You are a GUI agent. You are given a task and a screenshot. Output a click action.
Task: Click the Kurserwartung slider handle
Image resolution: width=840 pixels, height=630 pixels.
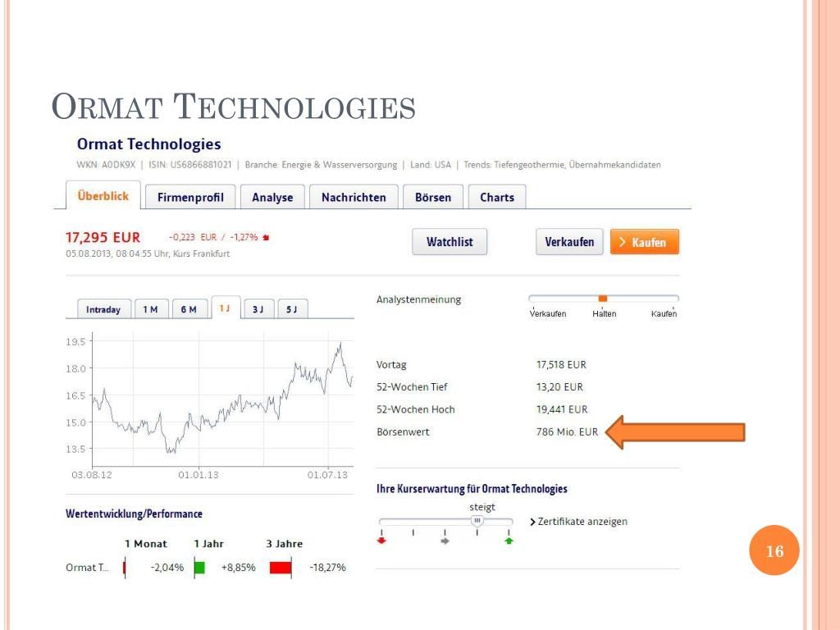(x=477, y=520)
